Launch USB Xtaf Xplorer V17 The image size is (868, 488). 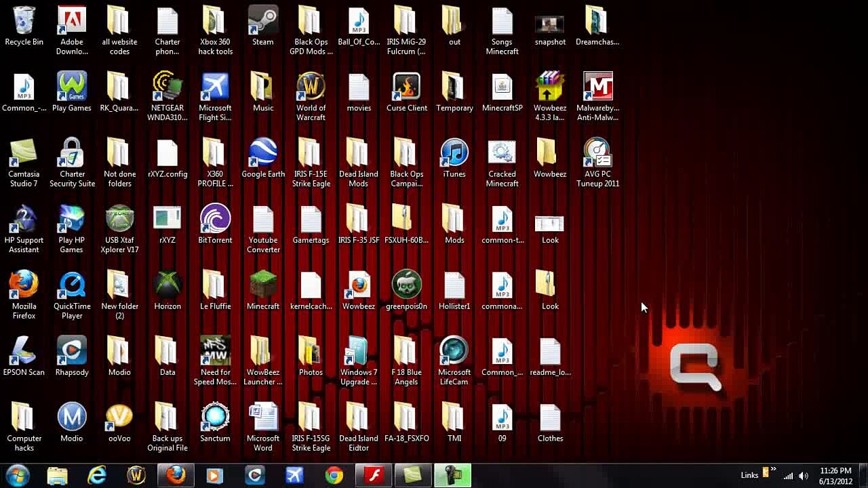[x=119, y=229]
